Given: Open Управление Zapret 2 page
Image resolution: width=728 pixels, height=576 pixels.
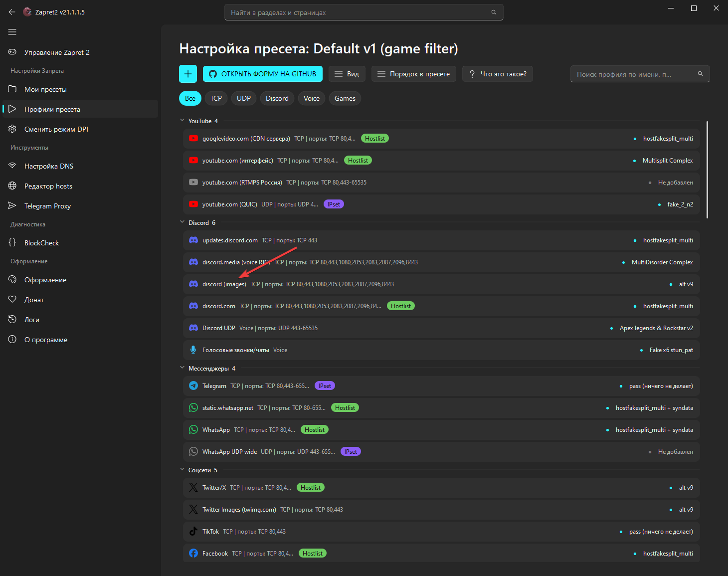Looking at the screenshot, I should (80, 52).
